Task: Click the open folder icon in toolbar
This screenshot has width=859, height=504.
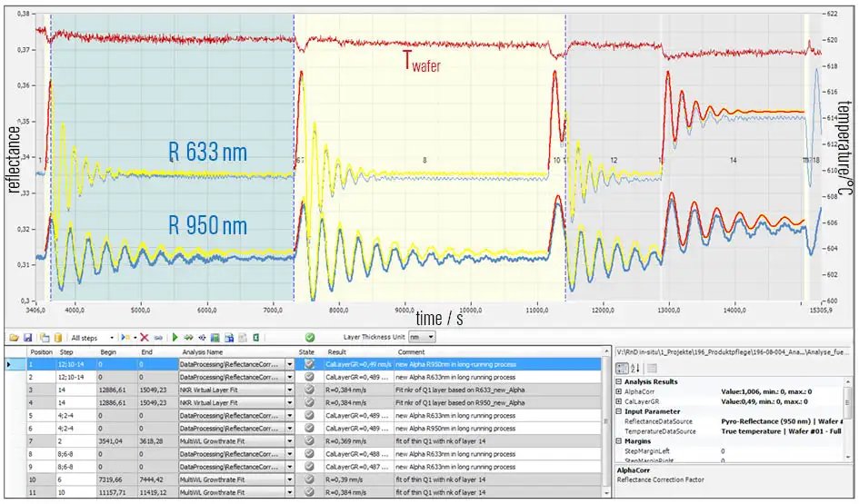Action: pos(14,338)
